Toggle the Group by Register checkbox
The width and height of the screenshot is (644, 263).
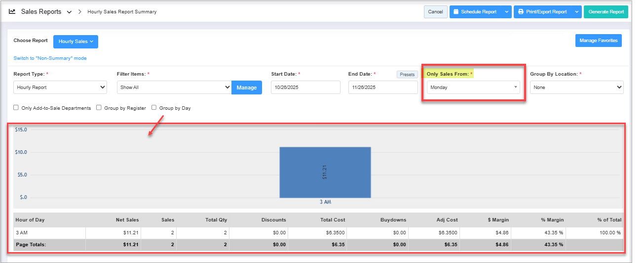[x=99, y=108]
